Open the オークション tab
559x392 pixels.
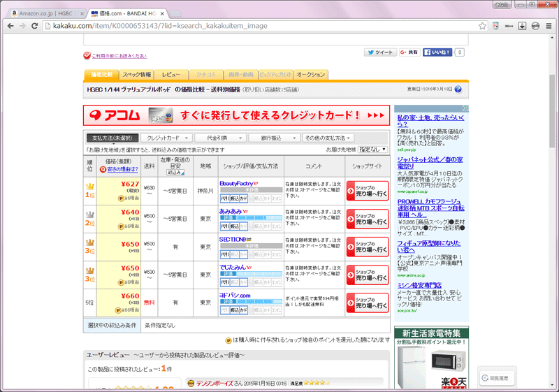(310, 74)
